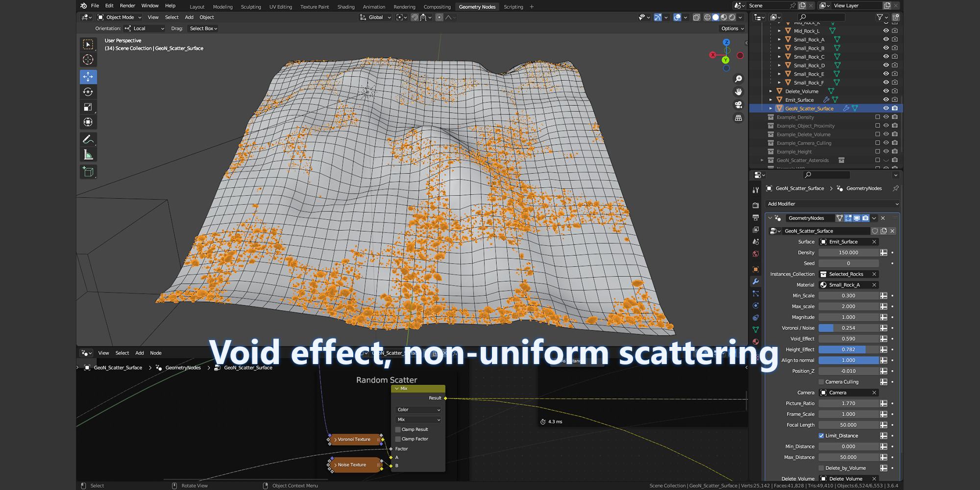Select the Add Cube tool
980x490 pixels.
coord(88,172)
